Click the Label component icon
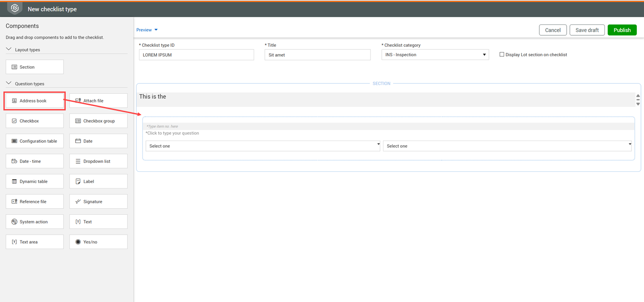This screenshot has width=644, height=302. pyautogui.click(x=78, y=181)
